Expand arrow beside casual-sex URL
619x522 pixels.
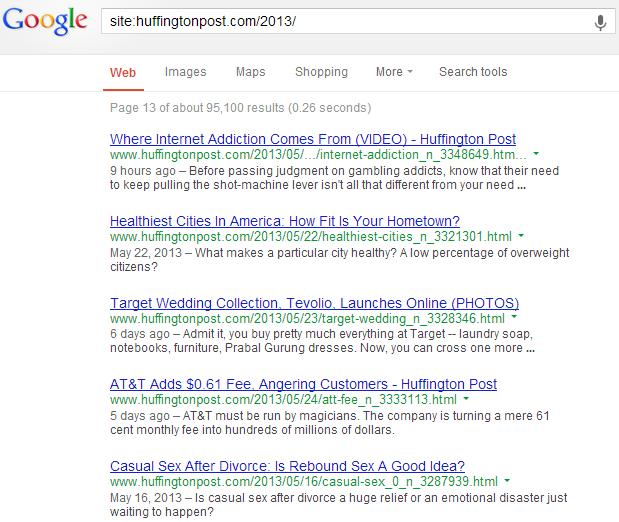point(507,481)
